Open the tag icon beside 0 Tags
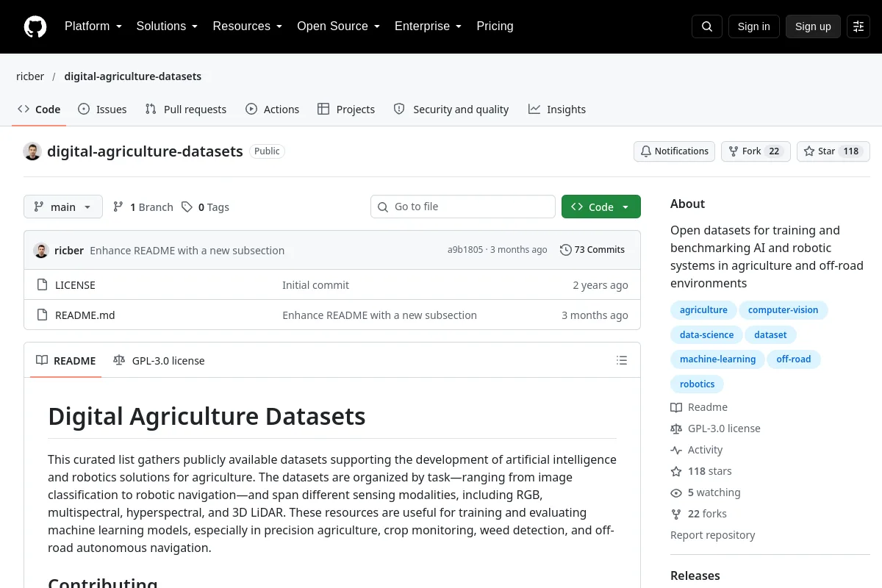The width and height of the screenshot is (882, 588). pyautogui.click(x=187, y=207)
